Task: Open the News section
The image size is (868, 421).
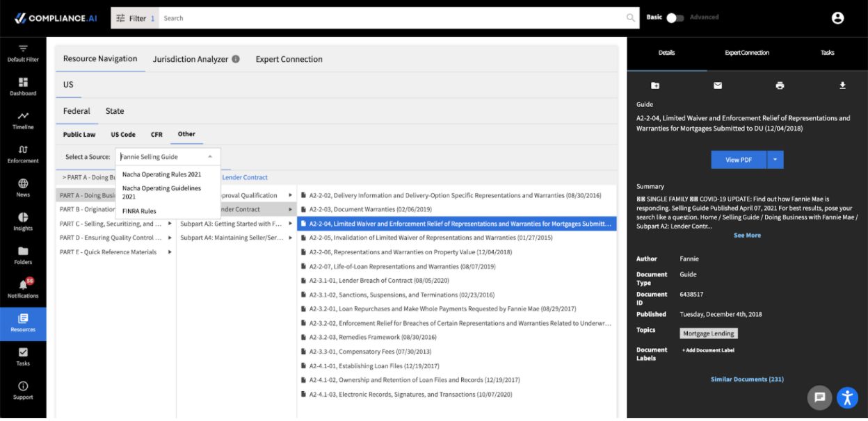Action: click(23, 188)
